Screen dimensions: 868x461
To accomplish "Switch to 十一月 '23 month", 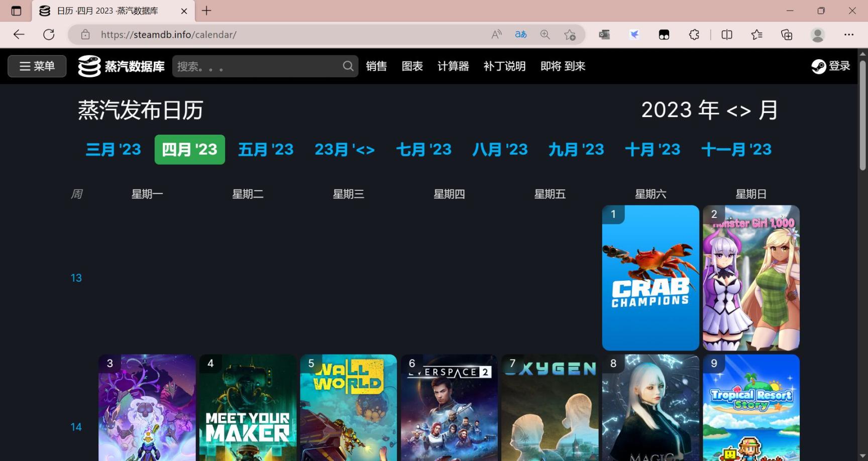I will pos(736,150).
